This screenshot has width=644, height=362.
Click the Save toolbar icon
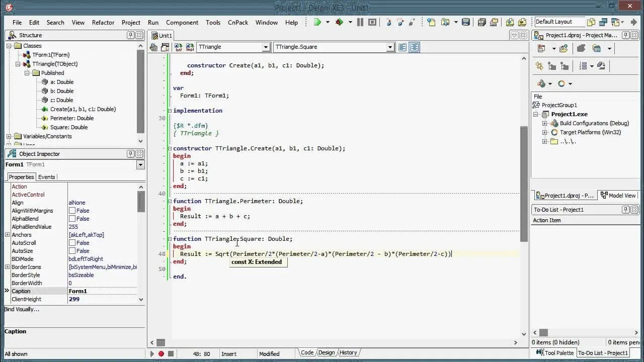click(466, 22)
